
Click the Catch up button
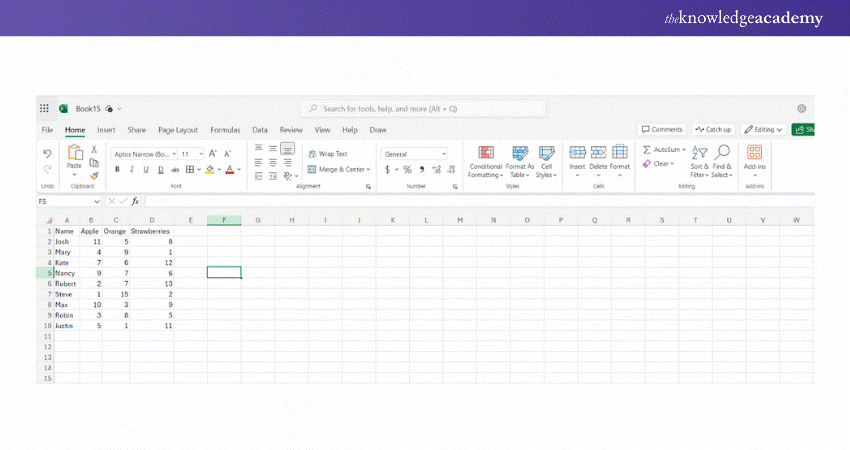click(714, 130)
